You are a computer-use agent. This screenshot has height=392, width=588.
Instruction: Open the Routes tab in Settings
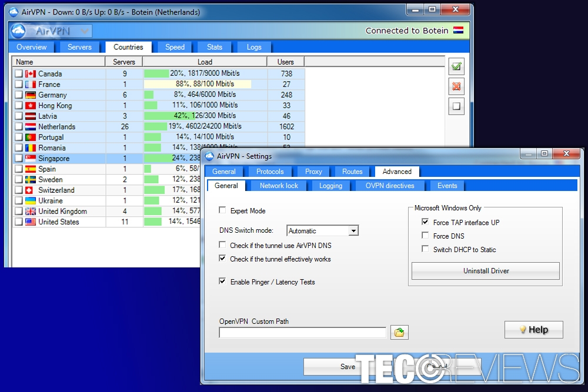pyautogui.click(x=352, y=172)
